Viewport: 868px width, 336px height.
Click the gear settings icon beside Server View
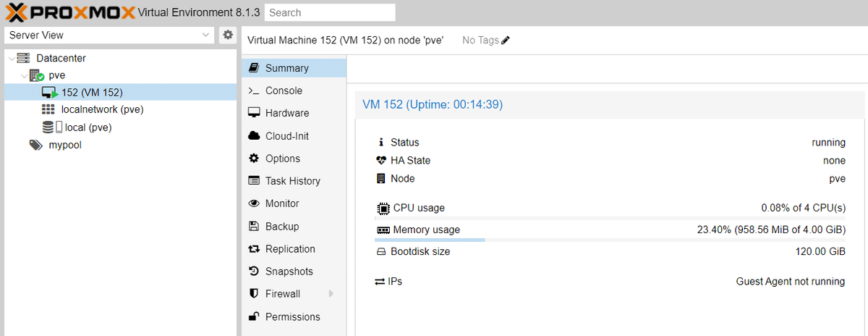(x=228, y=35)
